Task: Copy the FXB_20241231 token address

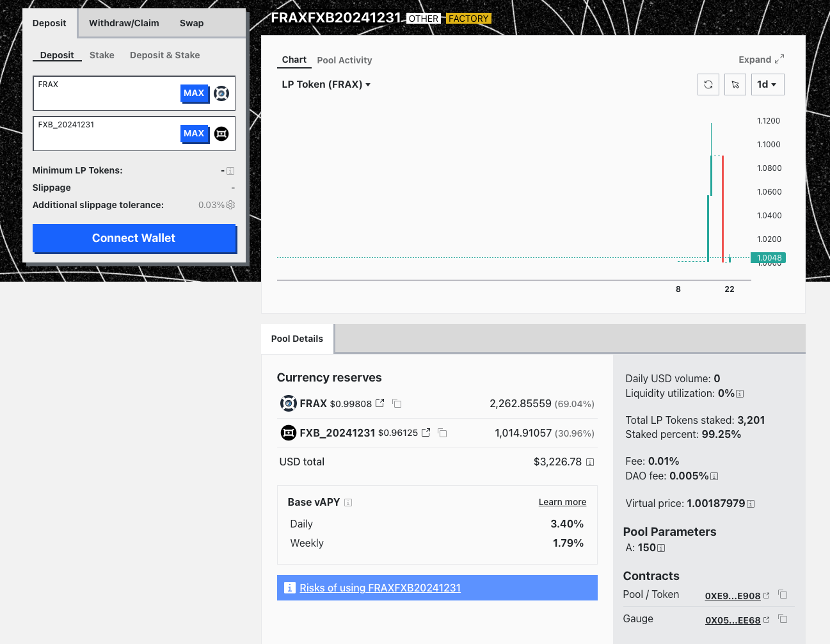Action: pos(442,433)
